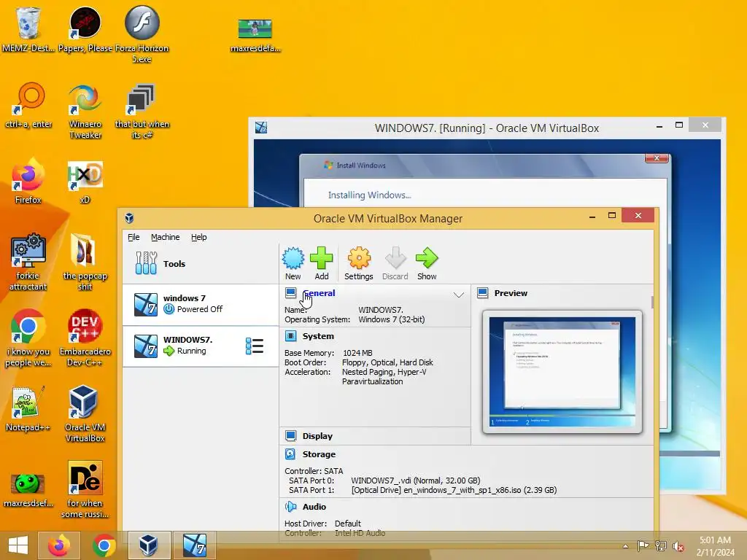Click the VirtualBox Manager taskbar button
The image size is (747, 560).
149,545
